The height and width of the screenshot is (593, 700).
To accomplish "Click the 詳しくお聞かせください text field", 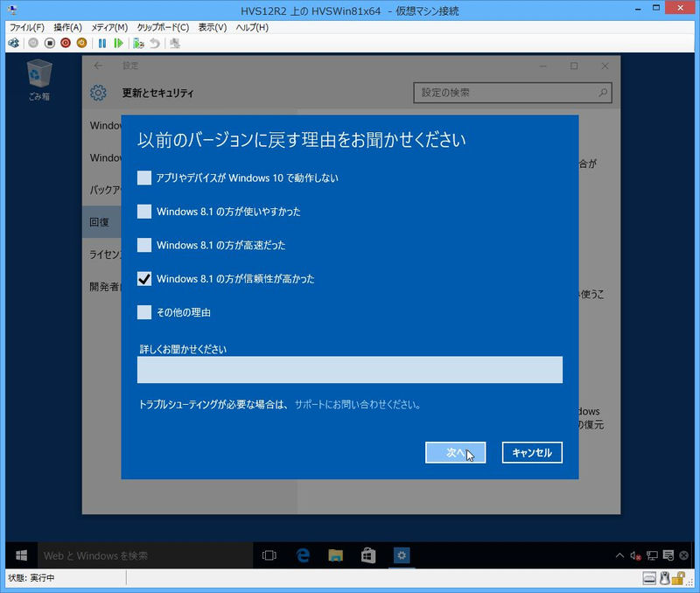I will pyautogui.click(x=349, y=369).
